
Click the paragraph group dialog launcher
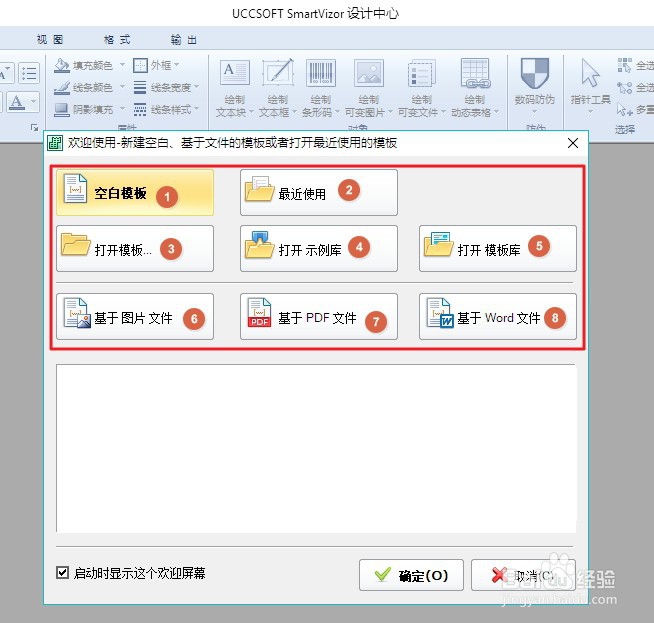pos(35,127)
